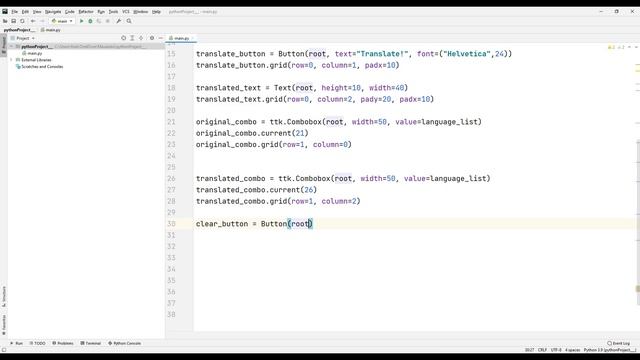
Task: Open the Code menu
Action: (70, 12)
